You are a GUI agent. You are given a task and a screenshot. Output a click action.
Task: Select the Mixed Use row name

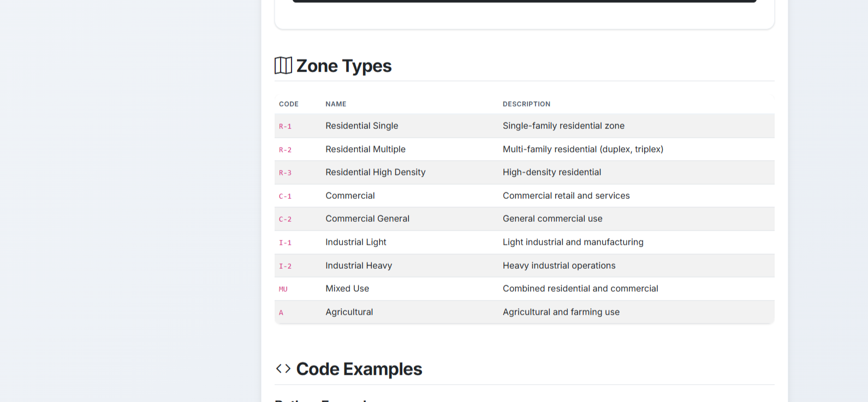[x=347, y=288]
